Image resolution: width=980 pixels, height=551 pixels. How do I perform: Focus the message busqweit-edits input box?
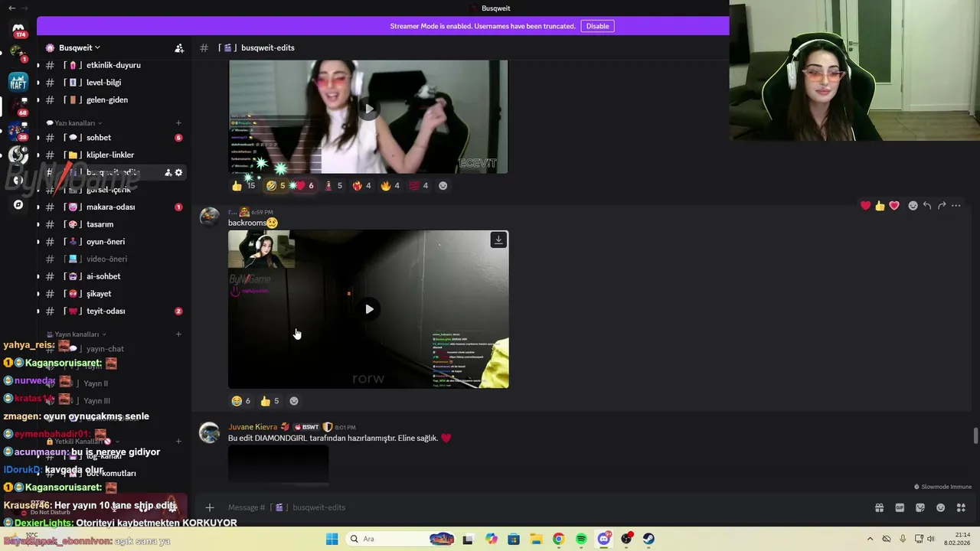coord(536,507)
